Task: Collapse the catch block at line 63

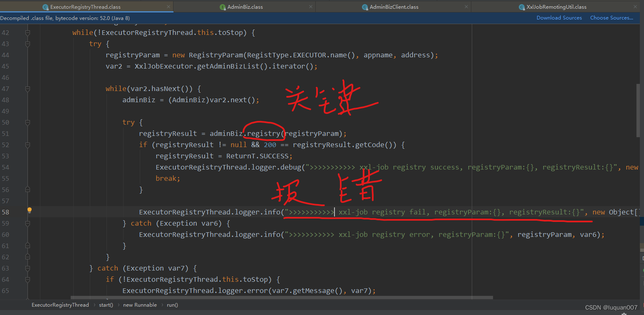Action: (x=27, y=268)
